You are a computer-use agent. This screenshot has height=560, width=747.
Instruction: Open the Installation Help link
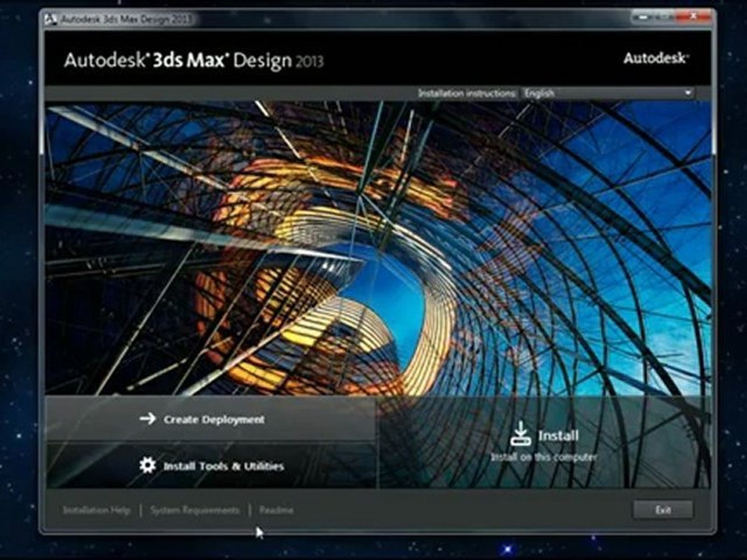(x=96, y=510)
